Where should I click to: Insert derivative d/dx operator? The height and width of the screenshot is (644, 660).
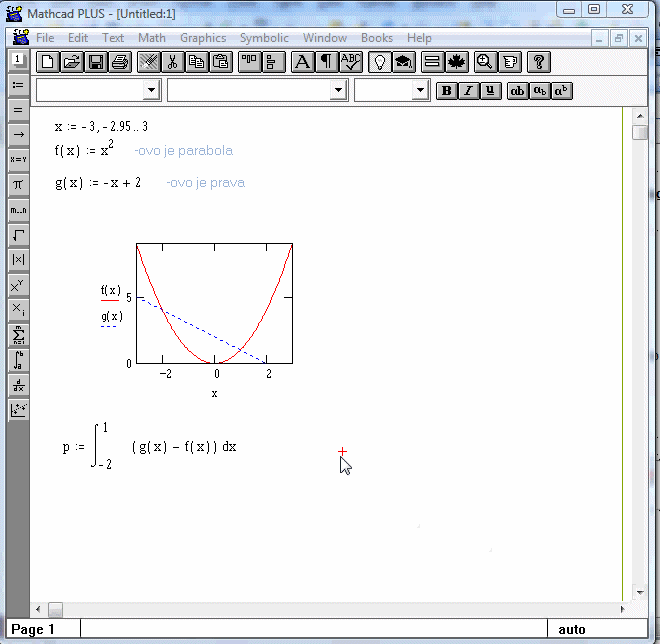(18, 385)
